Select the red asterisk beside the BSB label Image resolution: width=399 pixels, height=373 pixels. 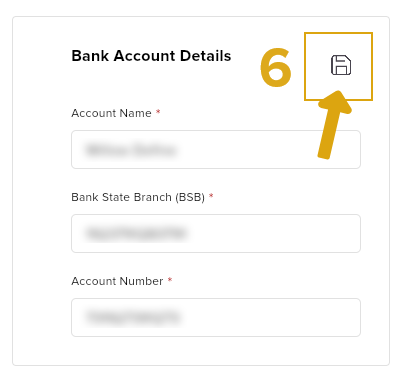[x=211, y=196]
